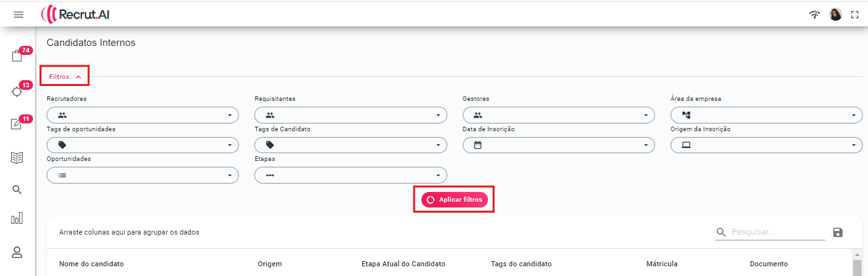Viewport: 868px width, 276px height.
Task: Expand the Etapas dropdown
Action: pos(351,175)
